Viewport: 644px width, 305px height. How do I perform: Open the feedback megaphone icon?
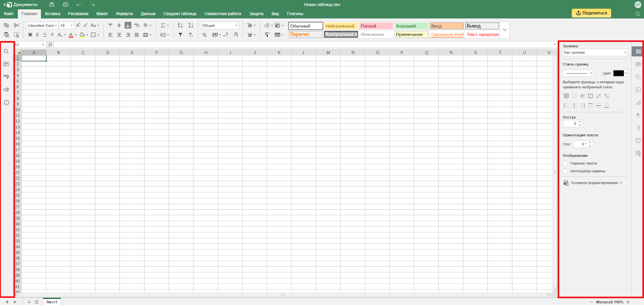pos(6,89)
